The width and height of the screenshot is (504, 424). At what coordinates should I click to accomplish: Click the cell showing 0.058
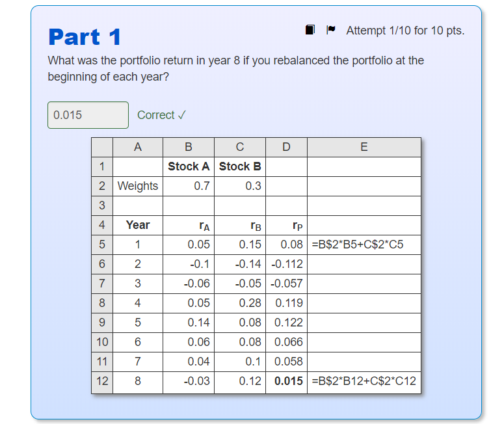[286, 362]
